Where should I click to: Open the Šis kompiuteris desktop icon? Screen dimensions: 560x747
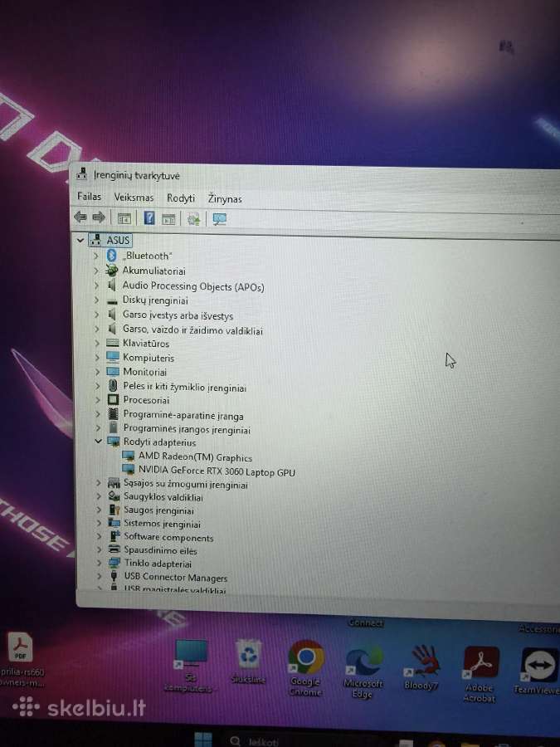tap(189, 665)
